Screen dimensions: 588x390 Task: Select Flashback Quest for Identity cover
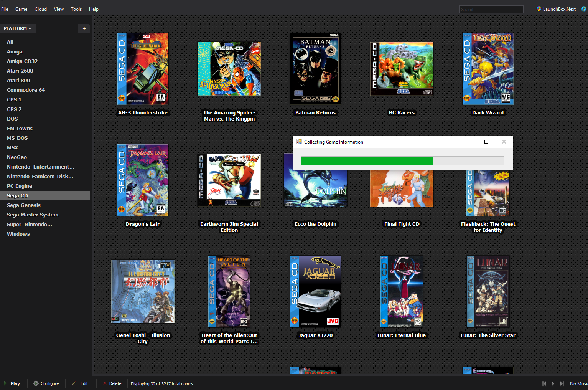coord(488,193)
